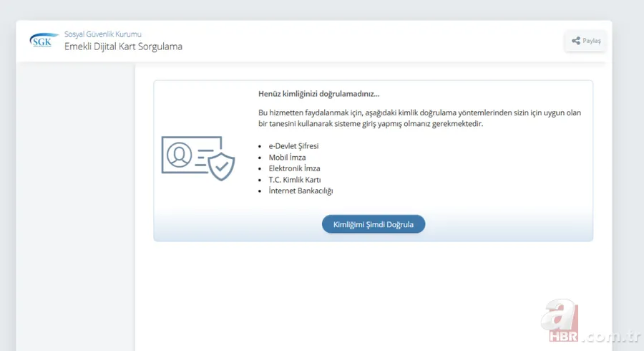This screenshot has width=644, height=351.
Task: Click the shield checkmark on the ID graphic
Action: (222, 166)
